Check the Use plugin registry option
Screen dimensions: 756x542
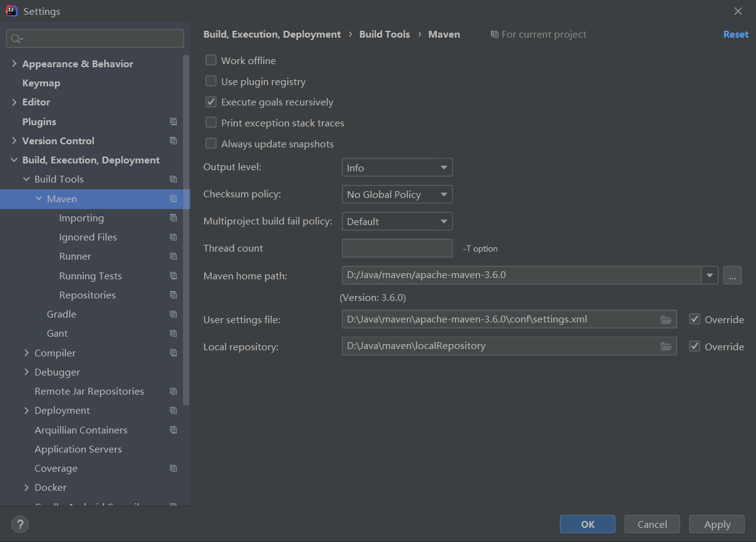click(211, 81)
